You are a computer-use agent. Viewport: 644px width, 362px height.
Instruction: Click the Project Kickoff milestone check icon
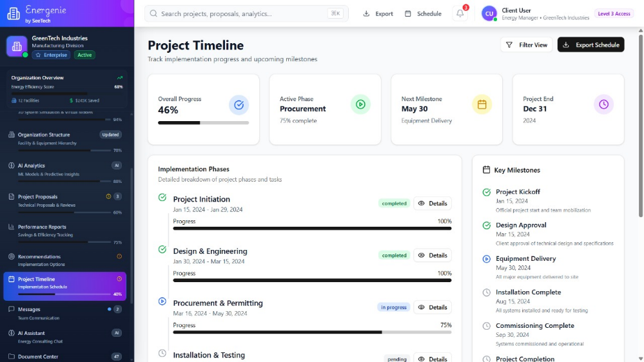[x=487, y=192]
